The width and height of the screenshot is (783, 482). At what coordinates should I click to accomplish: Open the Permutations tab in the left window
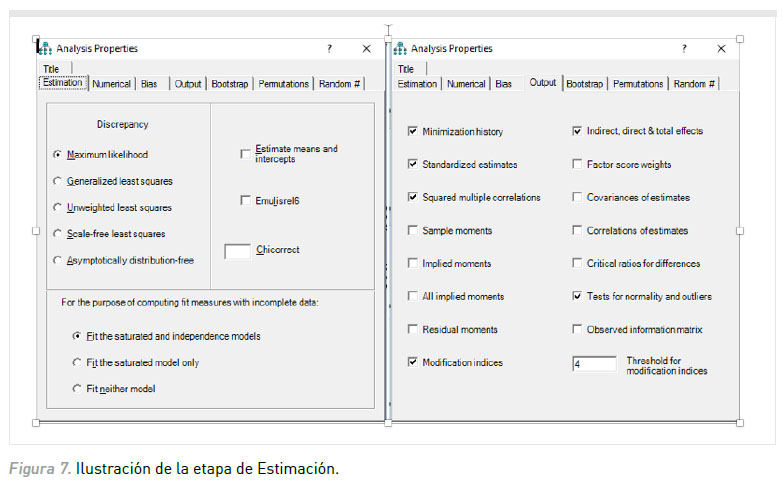(x=283, y=84)
